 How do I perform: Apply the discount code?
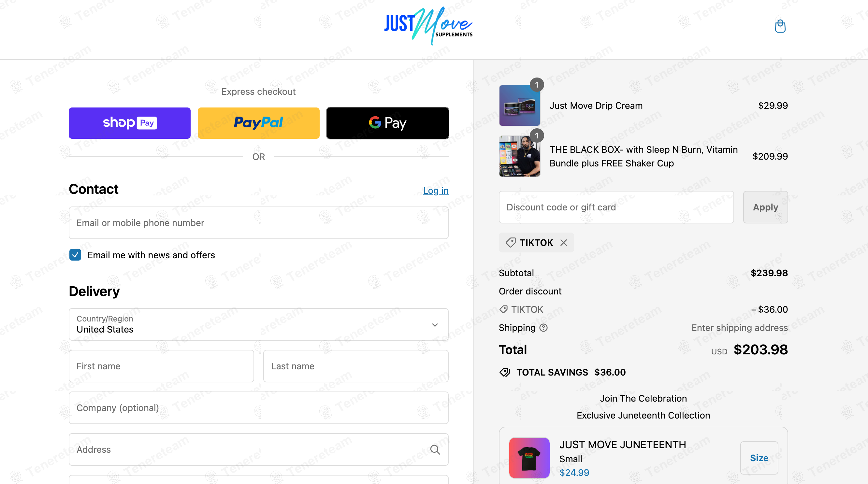coord(765,207)
